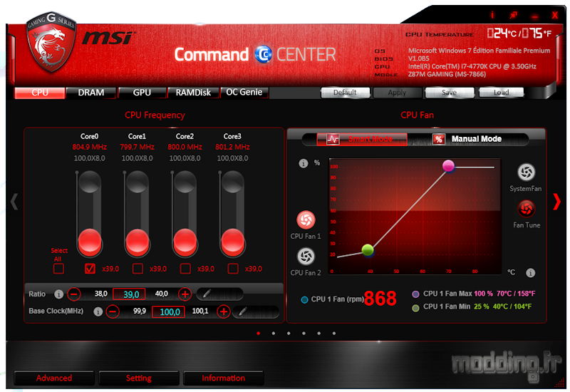This screenshot has width=570, height=392.
Task: Click the Apply button
Action: 397,93
